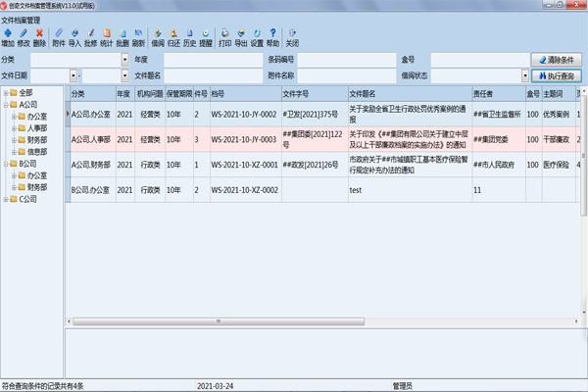This screenshot has height=392, width=588.
Task: Open 统计 (Statistics) from the toolbar
Action: (x=106, y=37)
